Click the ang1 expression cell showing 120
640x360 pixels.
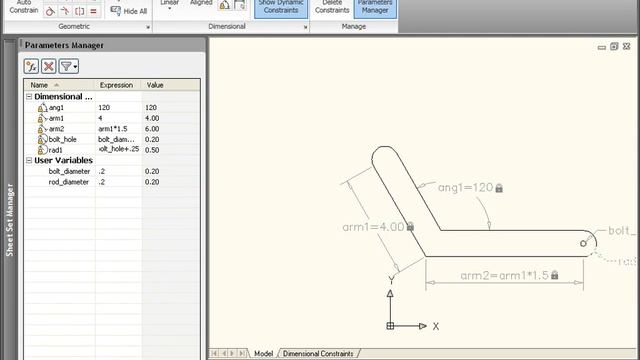[x=118, y=108]
